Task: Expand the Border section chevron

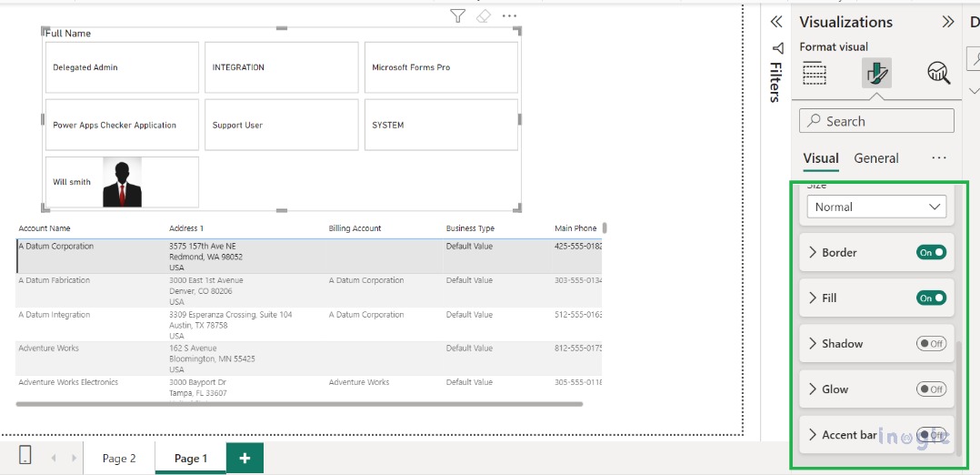Action: coord(813,252)
